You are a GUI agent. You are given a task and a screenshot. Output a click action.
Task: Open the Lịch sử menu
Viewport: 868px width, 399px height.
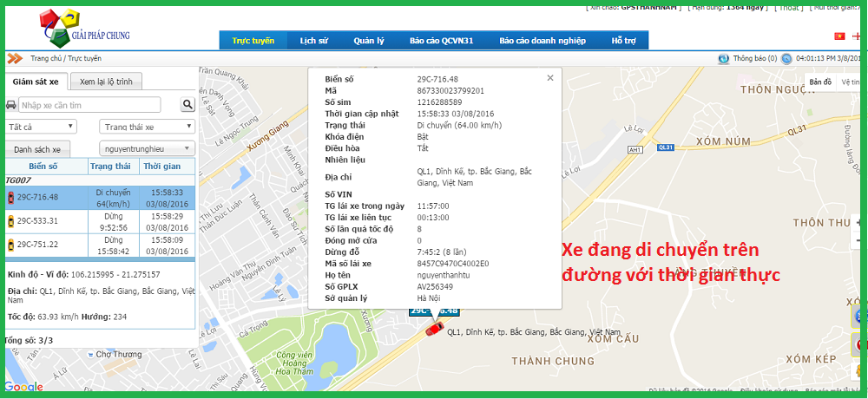[314, 41]
